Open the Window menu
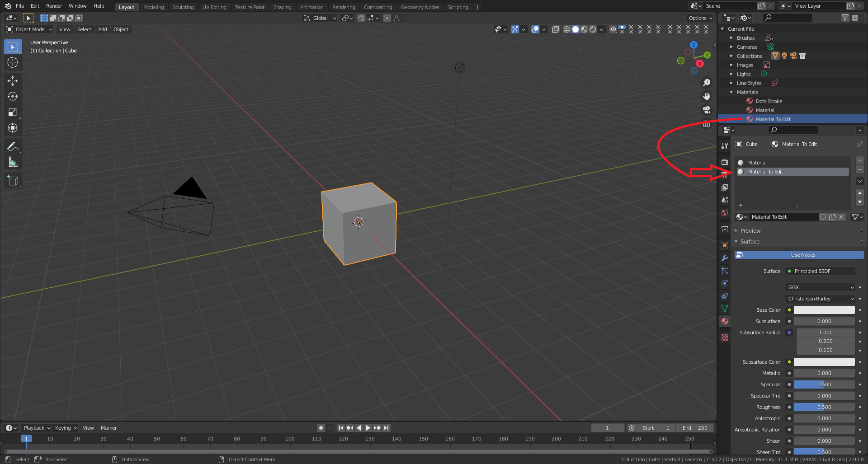The width and height of the screenshot is (868, 464). click(77, 6)
